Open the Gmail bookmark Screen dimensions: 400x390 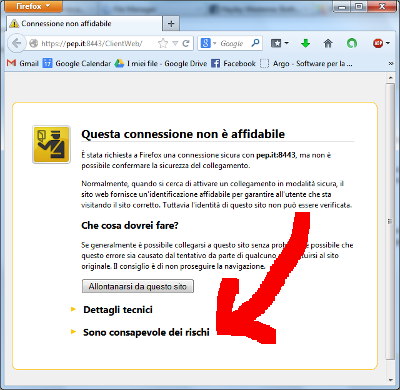(x=23, y=63)
